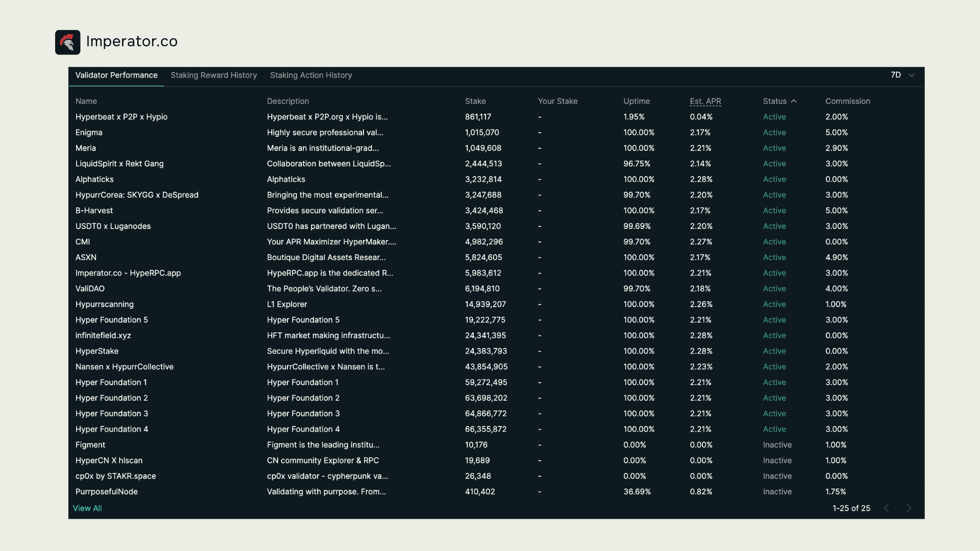Image resolution: width=980 pixels, height=551 pixels.
Task: Open the Imperator.co - HypeRPC.app validator
Action: (128, 273)
